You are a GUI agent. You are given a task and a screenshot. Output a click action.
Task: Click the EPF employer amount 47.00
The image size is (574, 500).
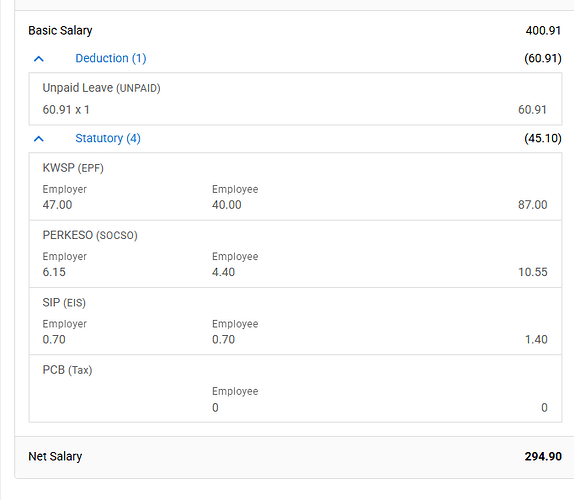point(57,205)
